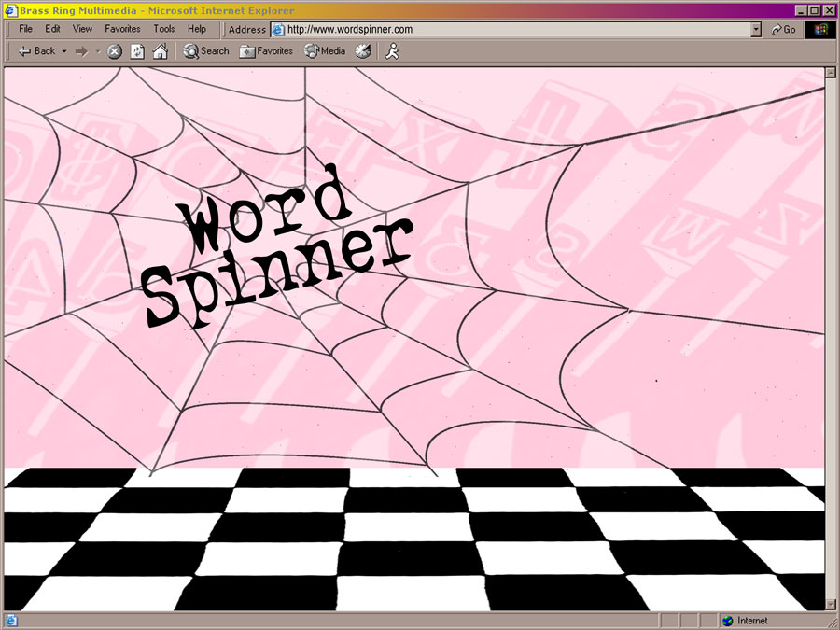840x630 pixels.
Task: Expand the Back button history dropdown
Action: pyautogui.click(x=64, y=51)
